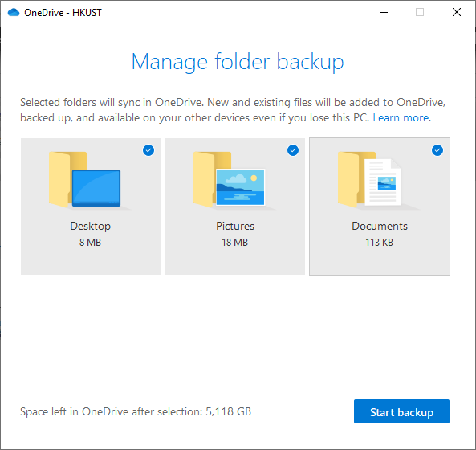Open the Learn more link
Screen dimensions: 476x450
click(x=401, y=117)
